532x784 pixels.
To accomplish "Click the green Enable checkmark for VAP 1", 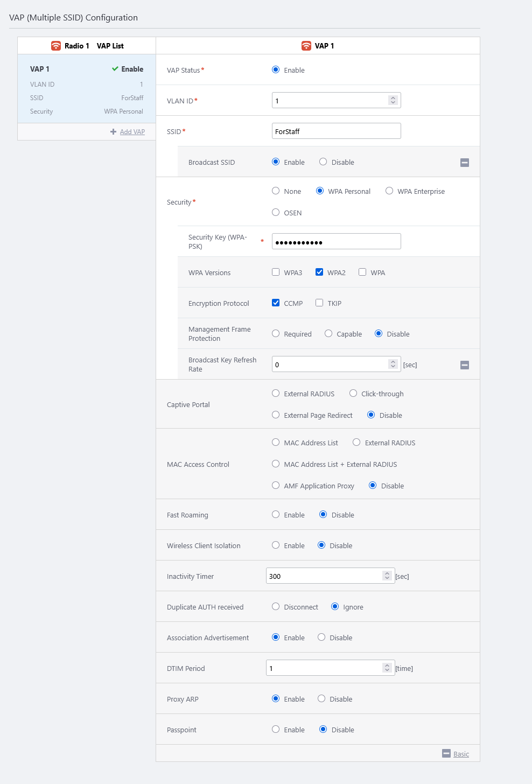I will [115, 69].
